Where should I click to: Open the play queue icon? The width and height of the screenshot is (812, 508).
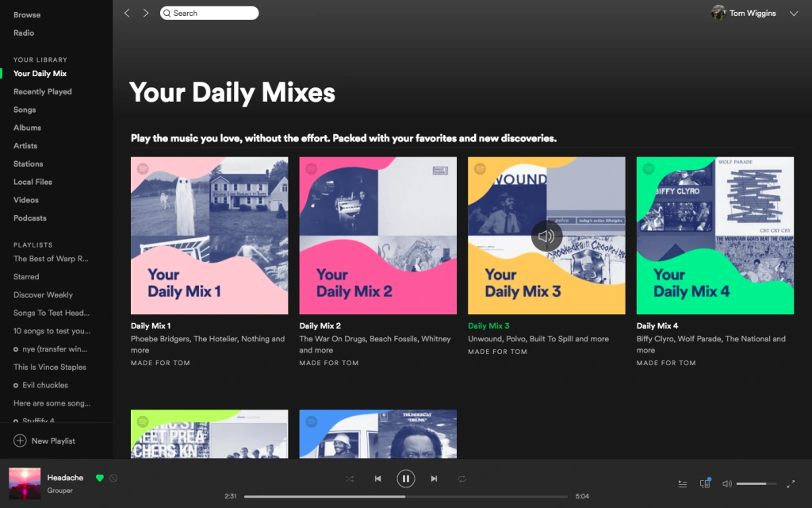pos(683,483)
